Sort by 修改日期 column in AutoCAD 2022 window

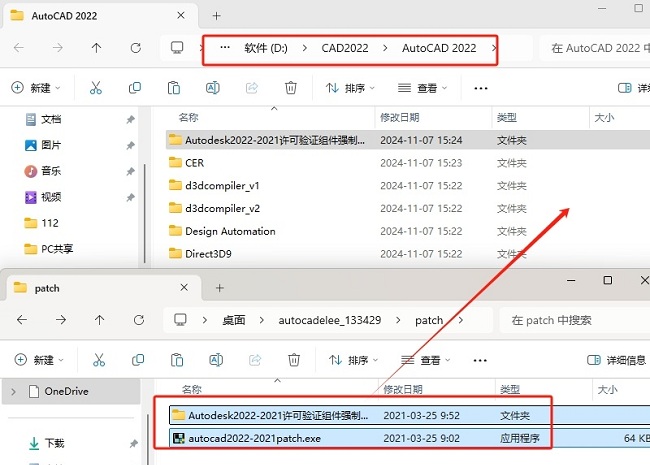click(x=433, y=118)
